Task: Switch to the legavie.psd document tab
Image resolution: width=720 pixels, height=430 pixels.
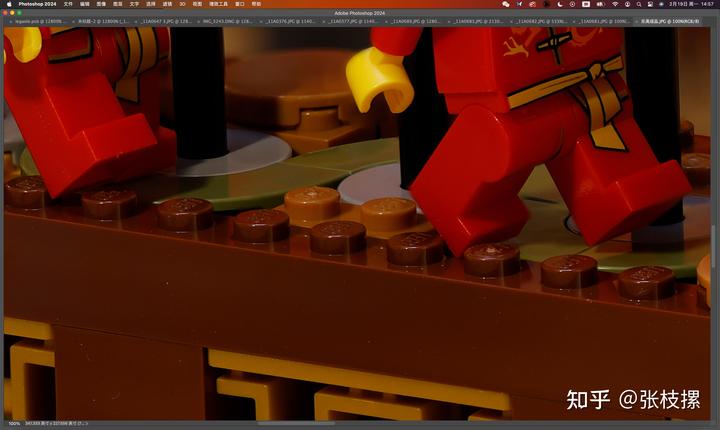Action: tap(40, 21)
